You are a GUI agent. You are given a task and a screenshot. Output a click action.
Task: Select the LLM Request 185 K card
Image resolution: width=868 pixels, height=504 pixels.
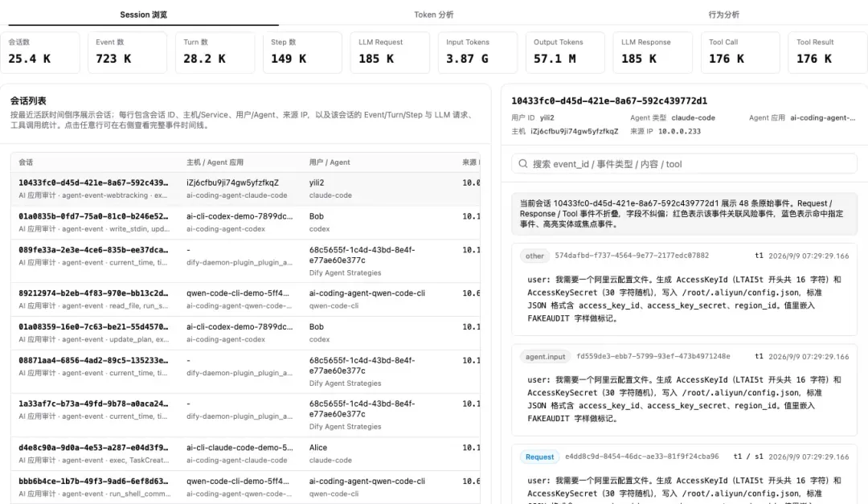pyautogui.click(x=390, y=52)
